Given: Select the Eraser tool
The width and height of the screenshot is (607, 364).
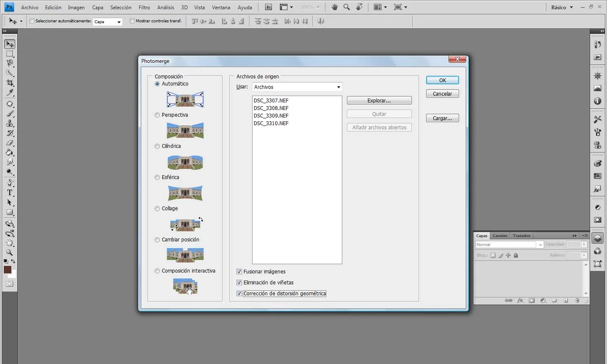Looking at the screenshot, I should tap(10, 143).
